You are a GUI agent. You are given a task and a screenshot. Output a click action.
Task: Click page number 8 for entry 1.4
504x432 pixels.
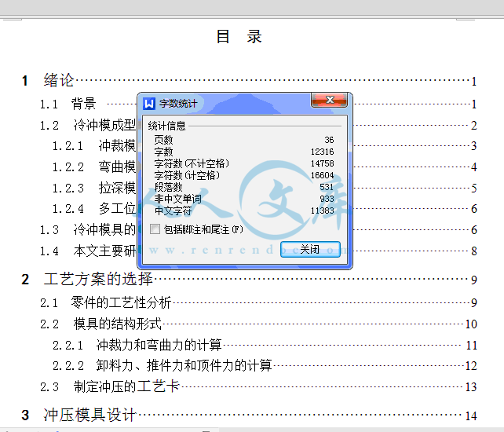pos(474,251)
